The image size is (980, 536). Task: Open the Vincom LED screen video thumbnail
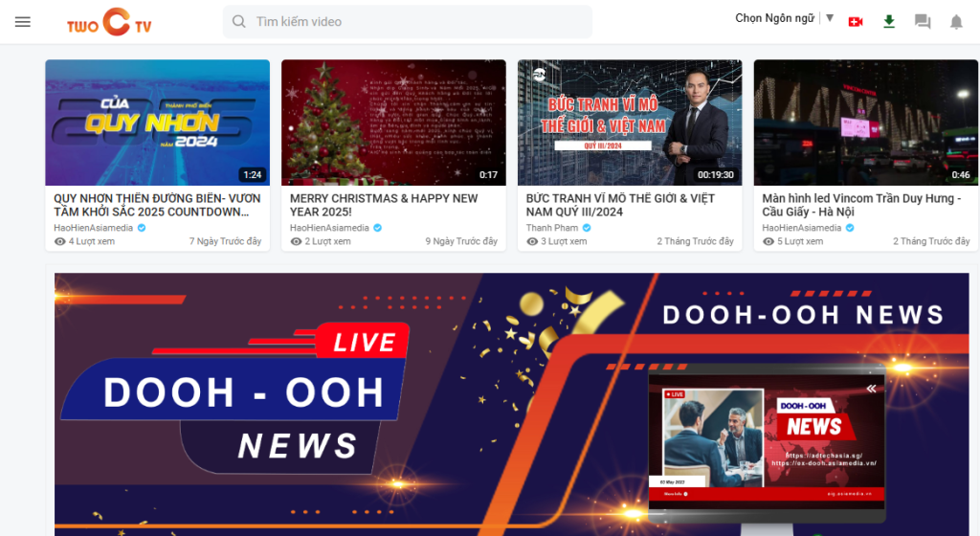click(865, 123)
